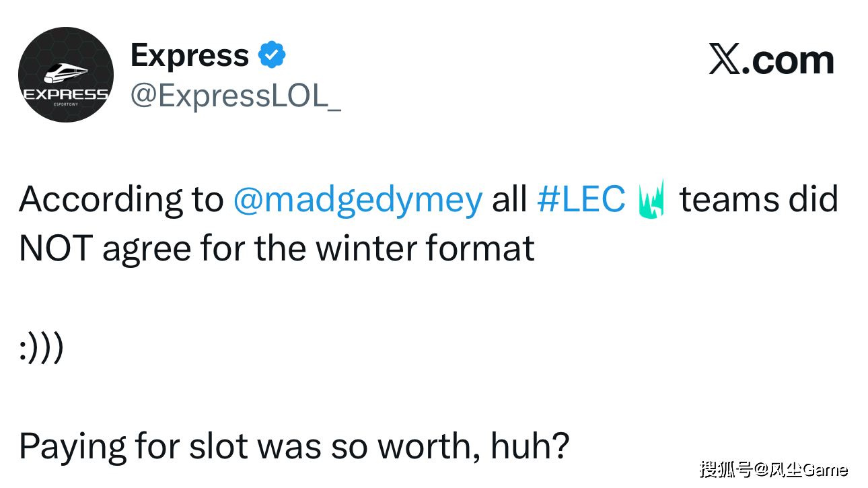Screen dimensions: 868x488
Task: Click the "Express" display name
Action: [189, 55]
